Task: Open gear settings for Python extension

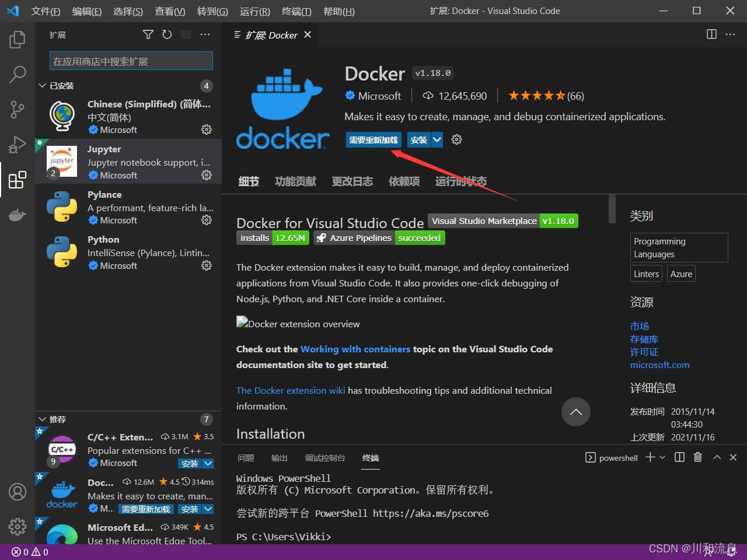Action: [207, 265]
